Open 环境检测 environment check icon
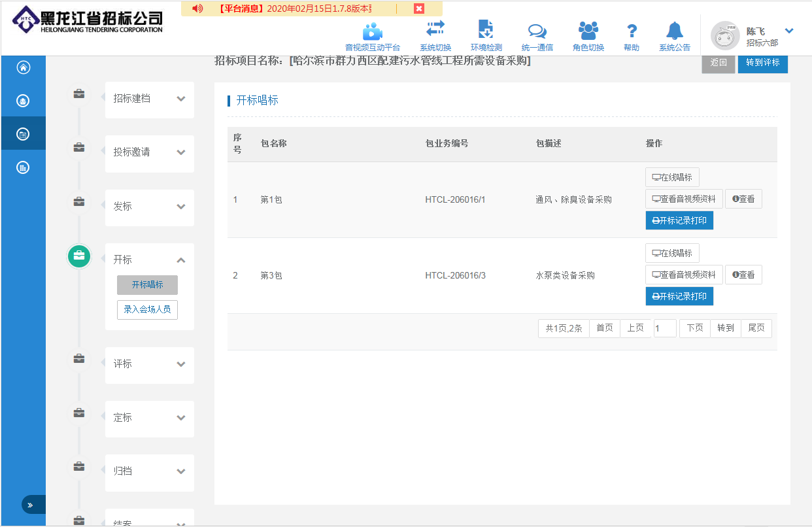Viewport: 812px width, 527px height. [x=486, y=30]
